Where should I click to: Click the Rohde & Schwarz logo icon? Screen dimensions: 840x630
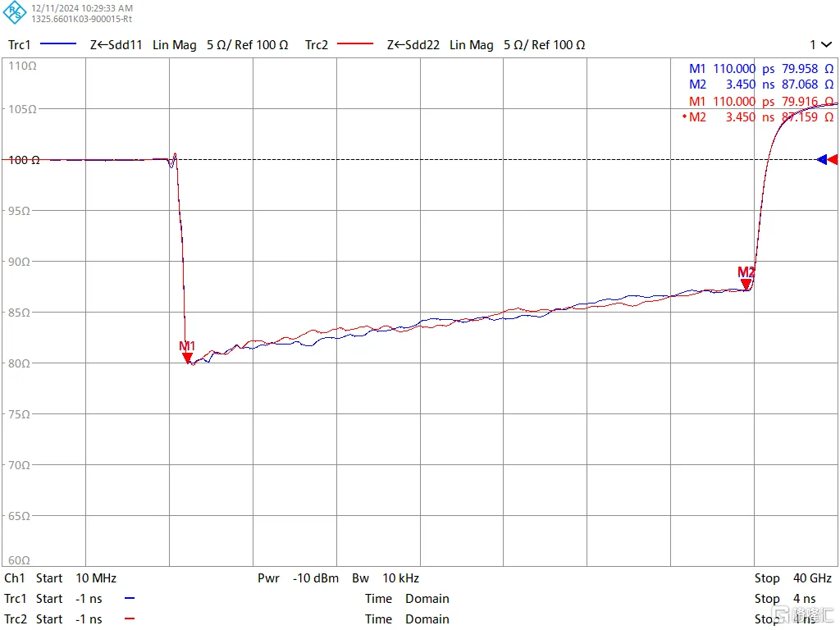click(15, 13)
